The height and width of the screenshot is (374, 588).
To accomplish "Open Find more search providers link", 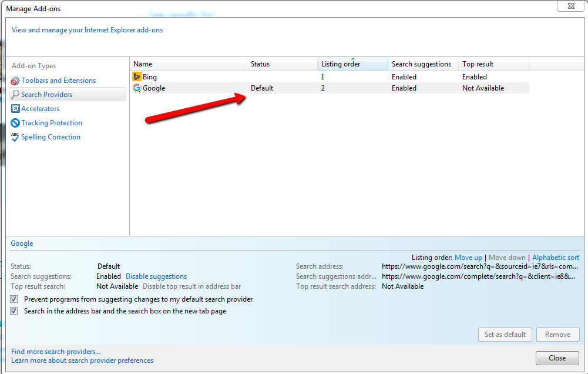I will [x=56, y=352].
